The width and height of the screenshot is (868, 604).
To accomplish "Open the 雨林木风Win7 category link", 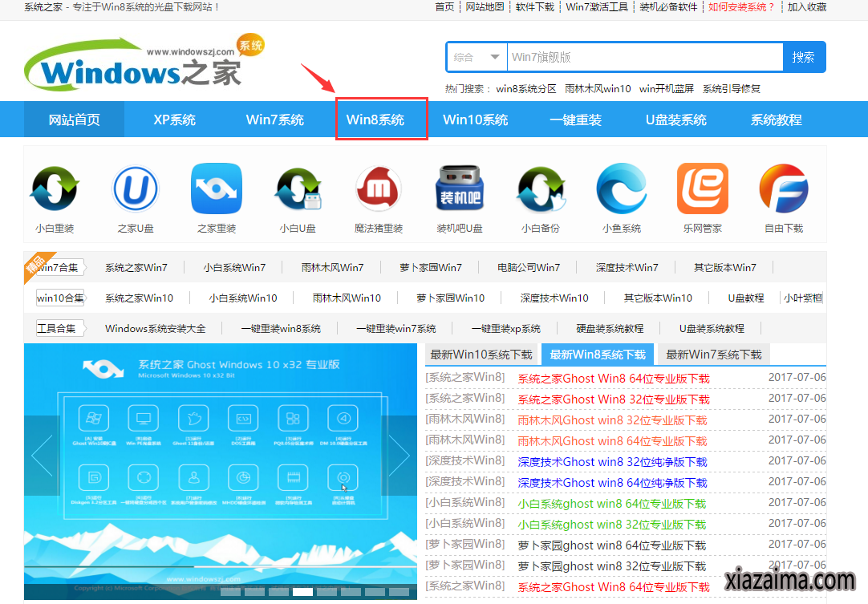I will click(x=332, y=267).
